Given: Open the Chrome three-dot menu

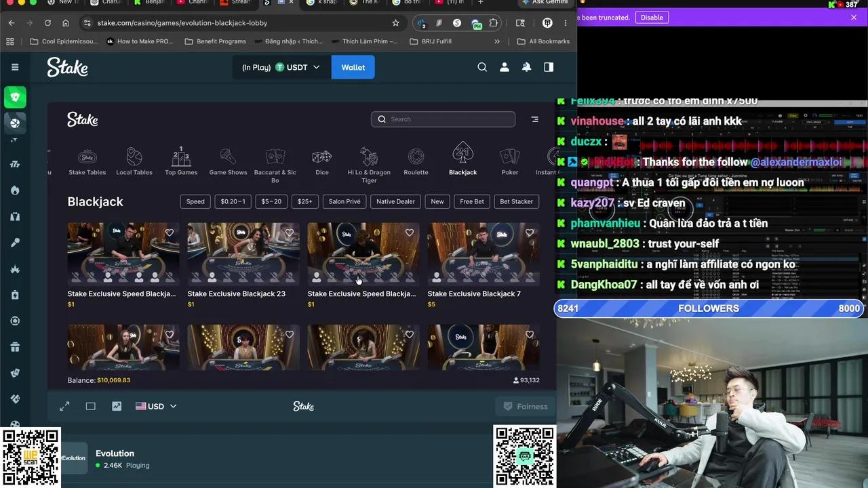Looking at the screenshot, I should [x=566, y=23].
